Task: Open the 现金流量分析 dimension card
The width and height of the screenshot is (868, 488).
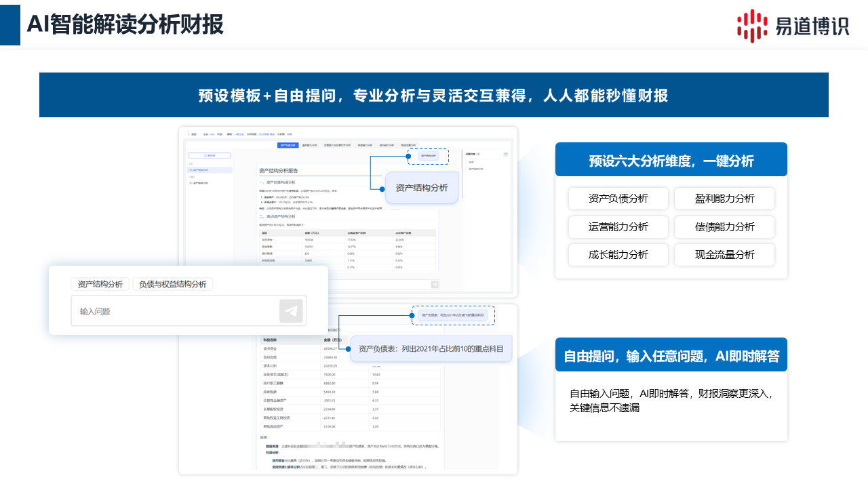Action: 724,255
